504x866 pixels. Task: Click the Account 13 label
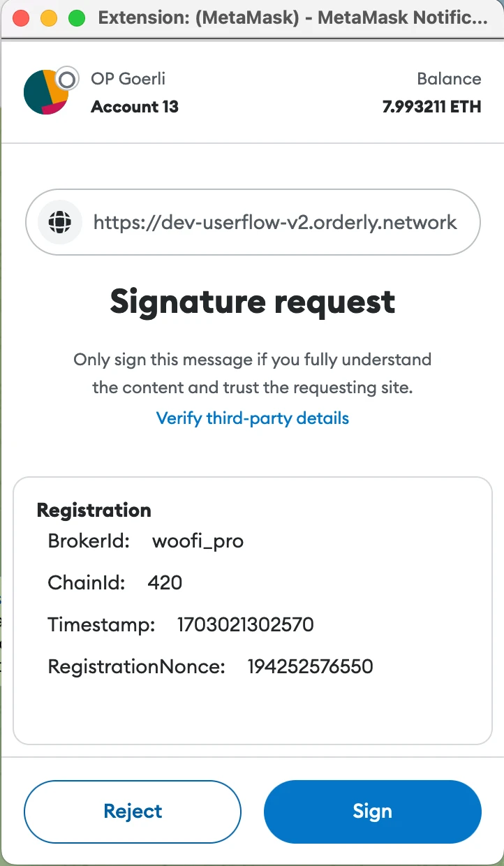(x=135, y=107)
